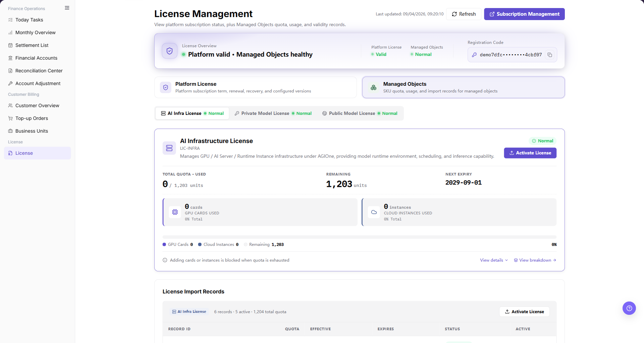Select the Private Model License tab
The image size is (644, 343).
[273, 114]
